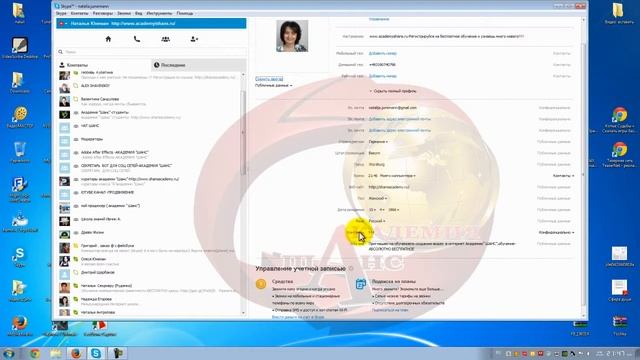Screen dimensions: 640x360
Task: Collapse with Скрыть полный профиль
Action: point(393,91)
